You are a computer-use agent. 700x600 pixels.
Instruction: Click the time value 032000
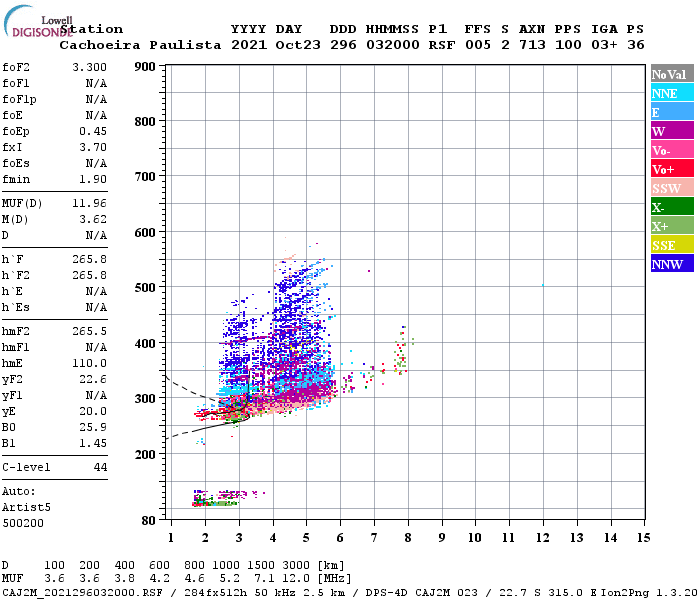[392, 45]
